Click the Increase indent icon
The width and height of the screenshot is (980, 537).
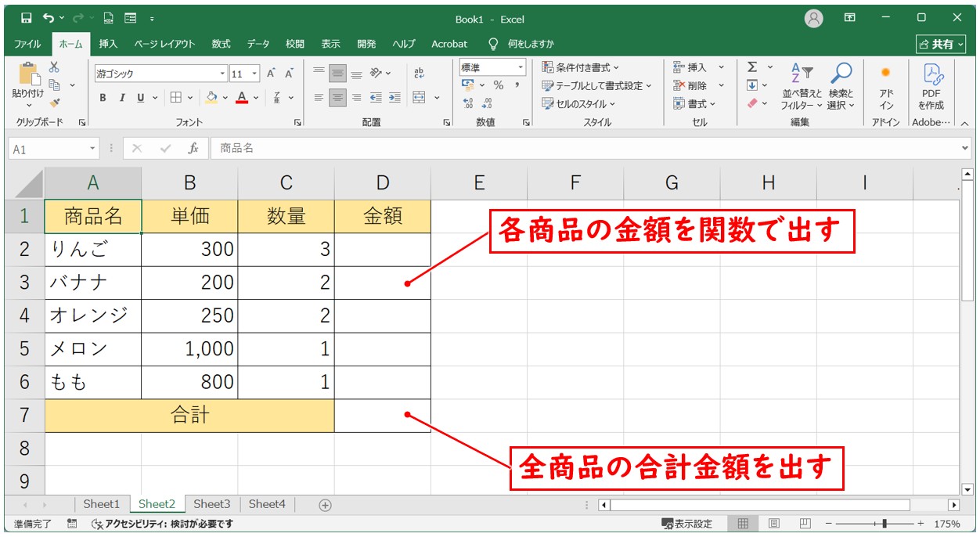click(x=395, y=98)
